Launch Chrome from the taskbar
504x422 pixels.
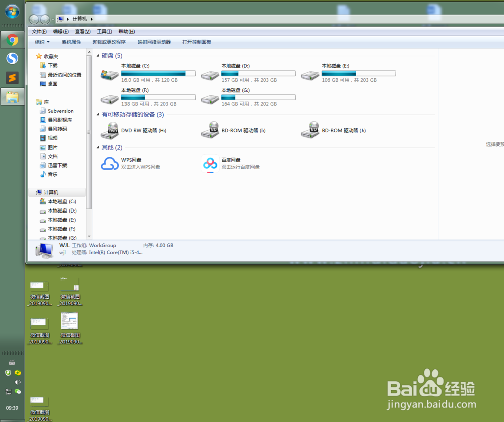[12, 40]
